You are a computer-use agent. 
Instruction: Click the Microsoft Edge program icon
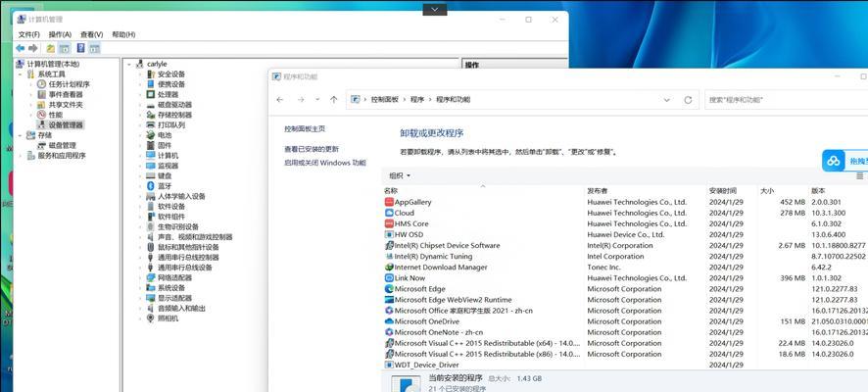click(x=389, y=289)
